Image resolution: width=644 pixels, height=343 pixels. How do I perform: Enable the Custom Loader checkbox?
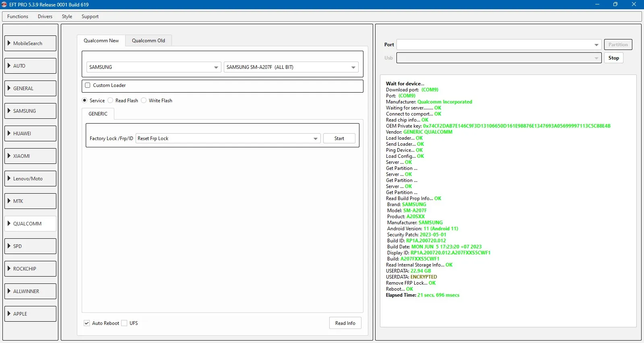click(88, 85)
